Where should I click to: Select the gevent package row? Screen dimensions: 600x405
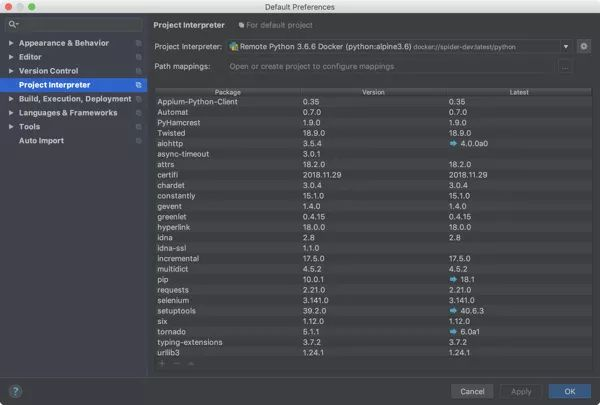click(373, 206)
